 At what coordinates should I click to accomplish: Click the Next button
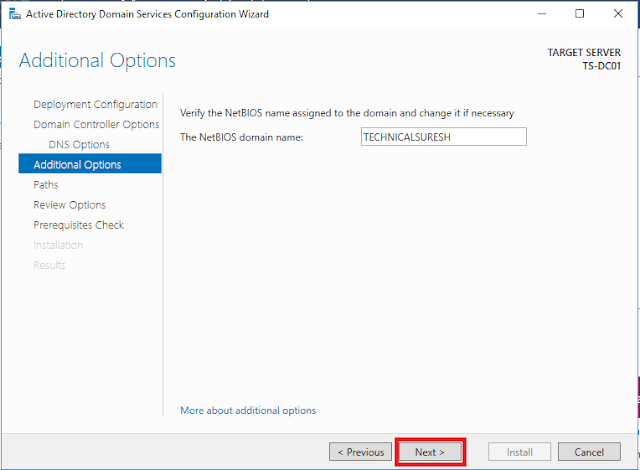pyautogui.click(x=430, y=452)
